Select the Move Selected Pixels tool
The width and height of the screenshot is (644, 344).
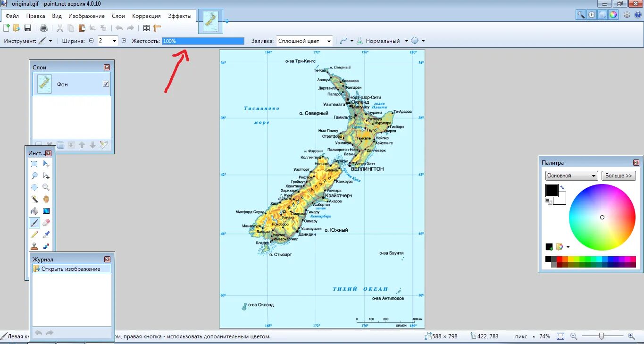click(46, 164)
